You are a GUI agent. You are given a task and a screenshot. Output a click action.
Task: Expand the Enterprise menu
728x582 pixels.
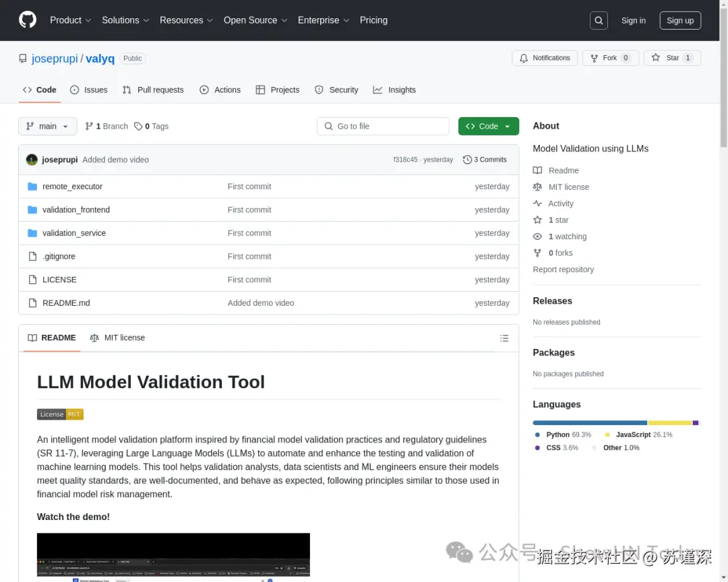[323, 20]
